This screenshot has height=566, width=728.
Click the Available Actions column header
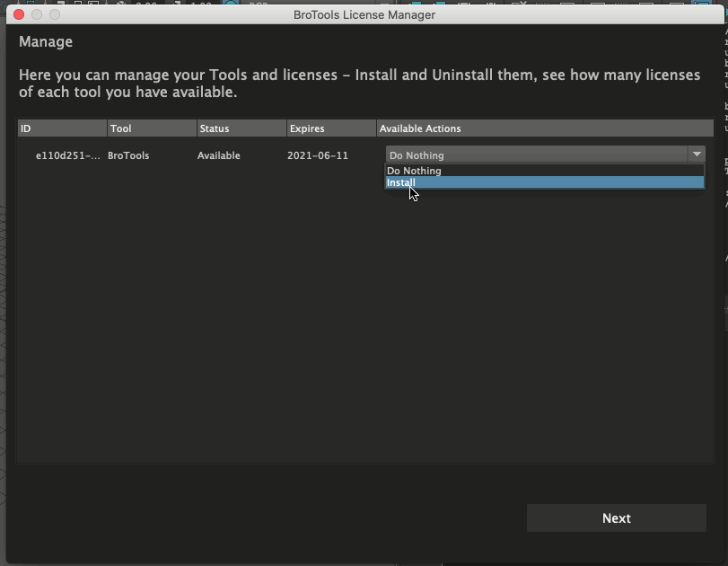[x=545, y=128]
